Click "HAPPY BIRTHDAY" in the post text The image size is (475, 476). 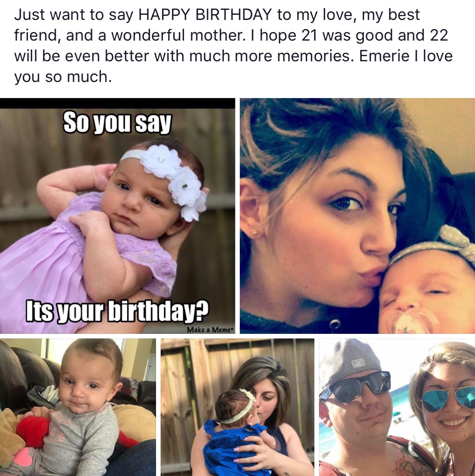click(x=205, y=15)
